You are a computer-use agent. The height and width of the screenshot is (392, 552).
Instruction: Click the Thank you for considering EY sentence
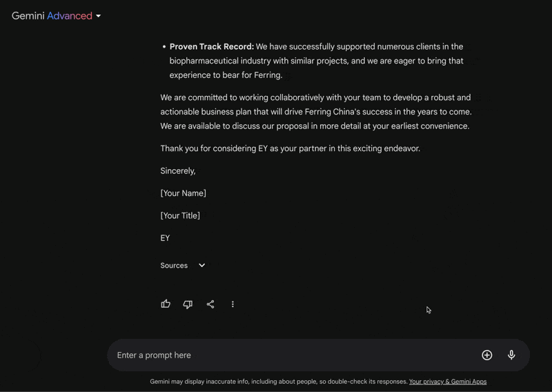coord(290,148)
